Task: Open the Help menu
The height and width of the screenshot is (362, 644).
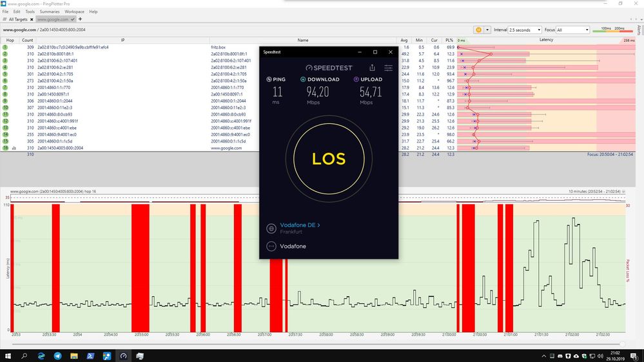Action: [93, 12]
